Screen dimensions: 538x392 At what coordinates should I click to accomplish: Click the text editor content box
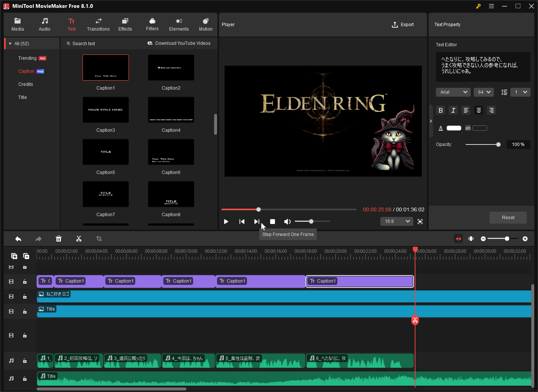pyautogui.click(x=483, y=67)
